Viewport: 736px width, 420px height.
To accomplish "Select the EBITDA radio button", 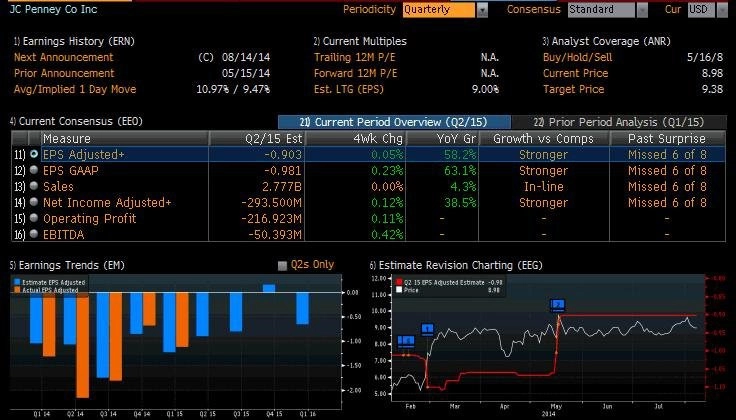I will pos(34,234).
